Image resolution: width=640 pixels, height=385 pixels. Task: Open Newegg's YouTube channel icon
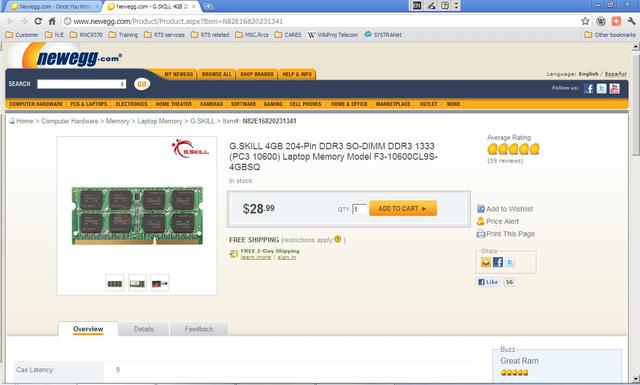614,88
